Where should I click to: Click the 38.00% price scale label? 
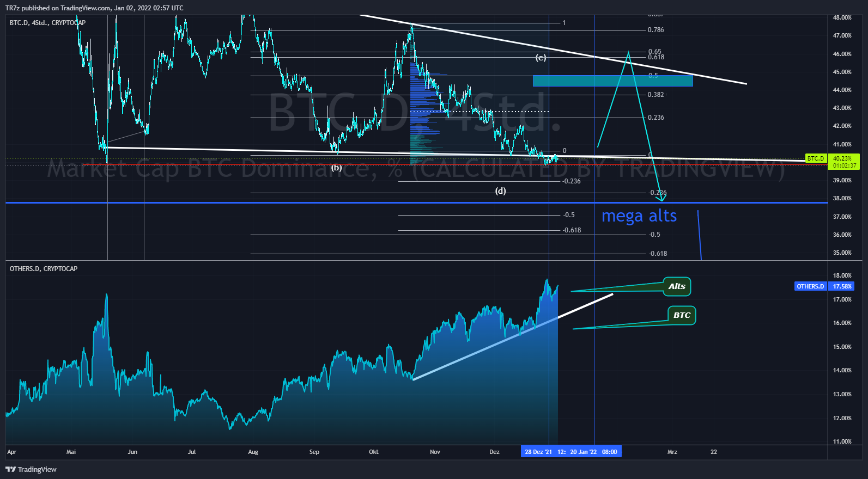click(842, 198)
